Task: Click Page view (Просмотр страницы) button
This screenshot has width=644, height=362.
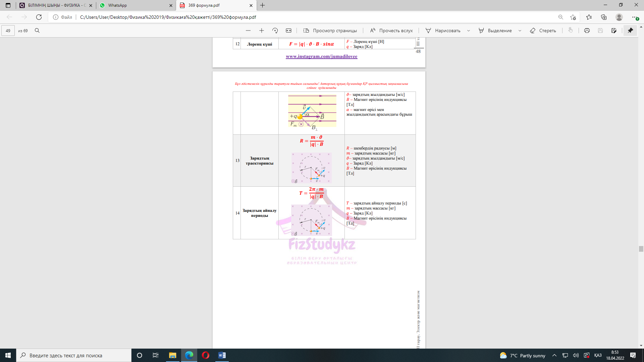Action: tap(330, 31)
